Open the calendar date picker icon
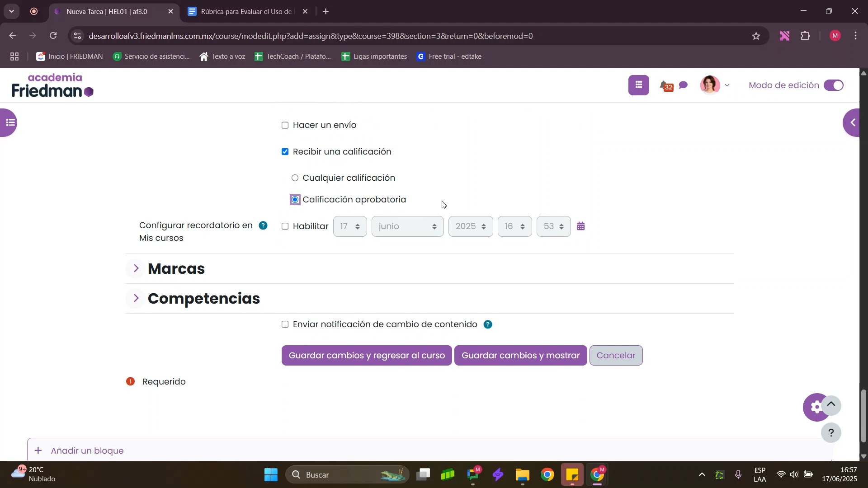 point(581,226)
